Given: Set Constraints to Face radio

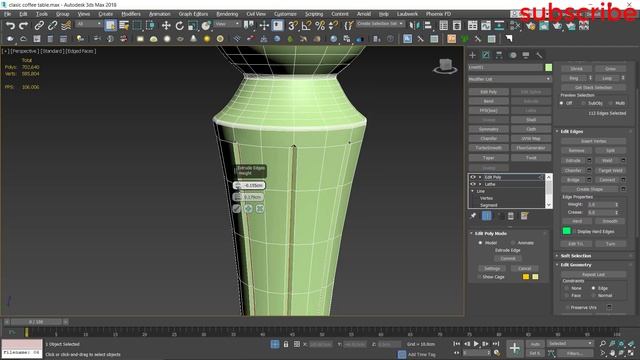Looking at the screenshot, I should pyautogui.click(x=567, y=295).
